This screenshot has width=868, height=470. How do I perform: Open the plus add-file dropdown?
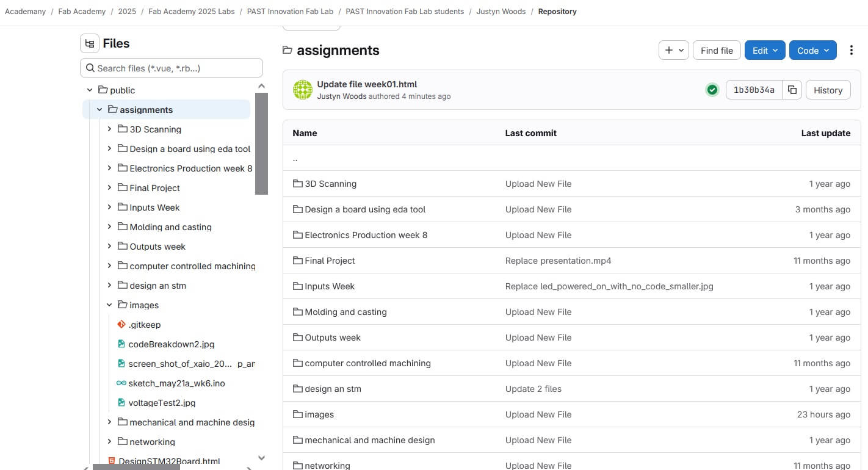(x=674, y=51)
